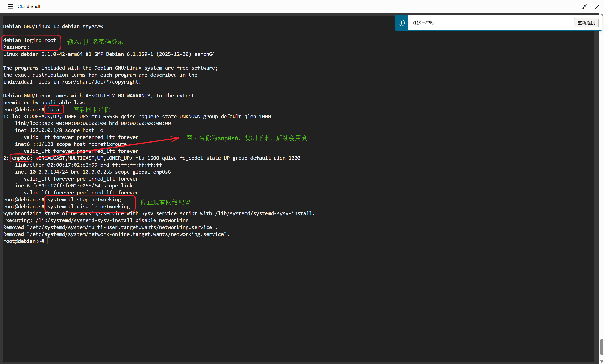Click the collapse arrows restore icon
This screenshot has height=364, width=604.
pos(584,7)
